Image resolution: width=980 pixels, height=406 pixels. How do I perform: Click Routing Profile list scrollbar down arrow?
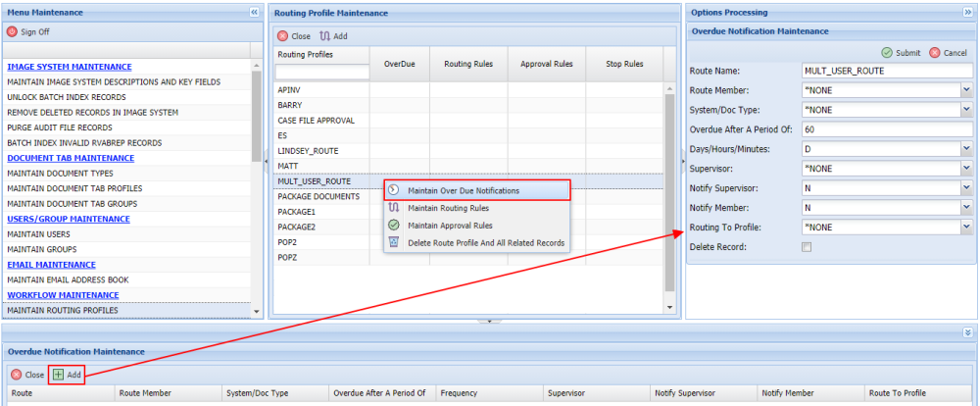click(x=669, y=307)
